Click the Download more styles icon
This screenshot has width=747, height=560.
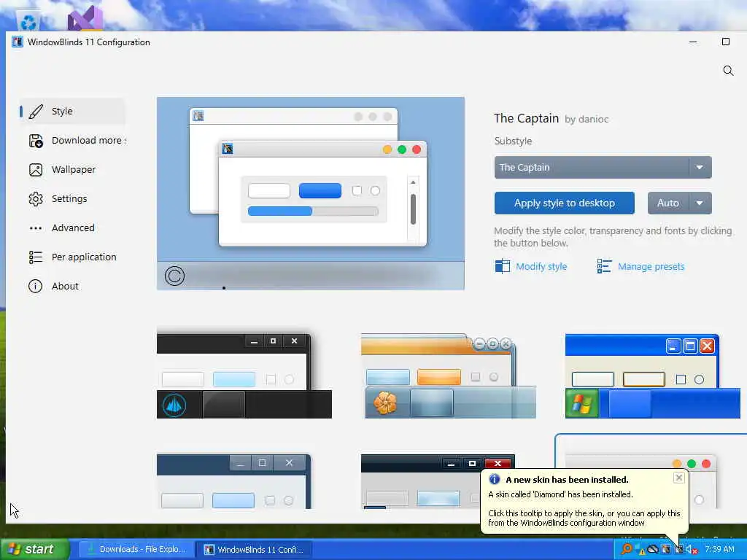(36, 141)
